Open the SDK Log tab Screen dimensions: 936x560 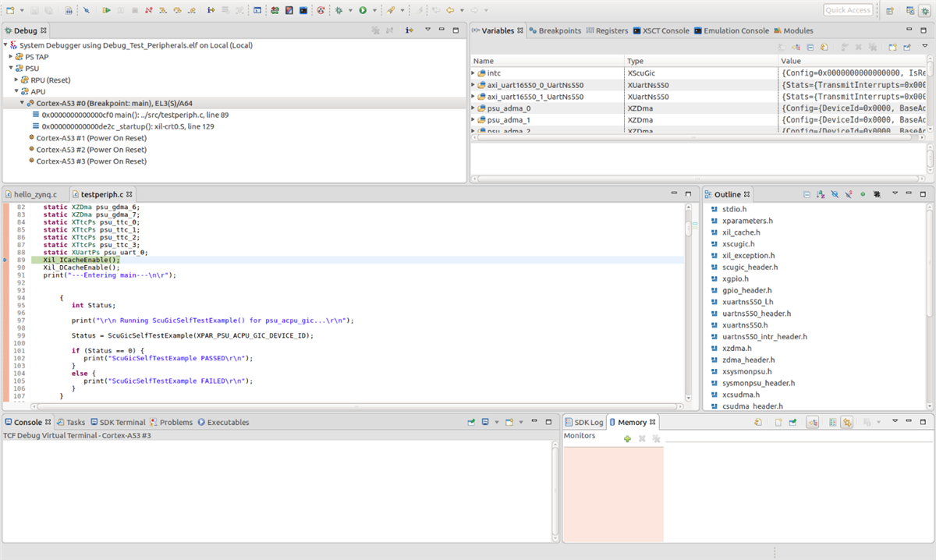click(590, 421)
